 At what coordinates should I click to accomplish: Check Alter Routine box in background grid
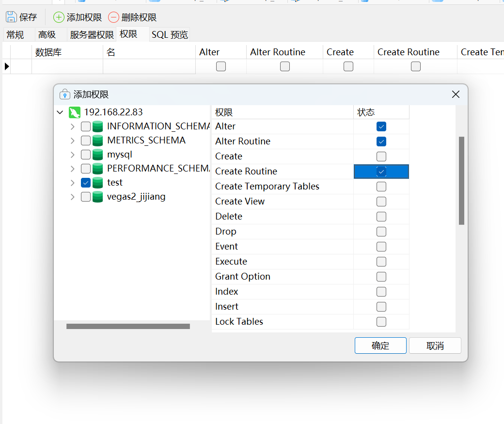pyautogui.click(x=285, y=66)
